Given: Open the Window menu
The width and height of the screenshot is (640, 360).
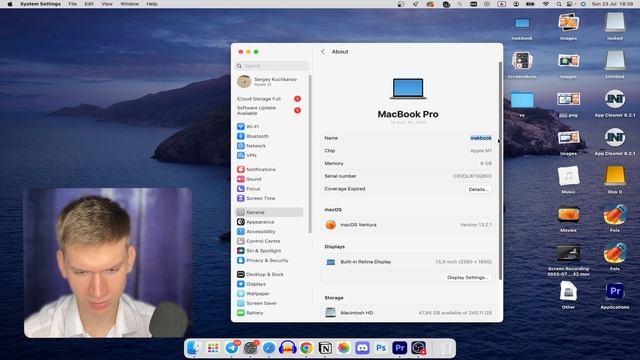Looking at the screenshot, I should (129, 4).
